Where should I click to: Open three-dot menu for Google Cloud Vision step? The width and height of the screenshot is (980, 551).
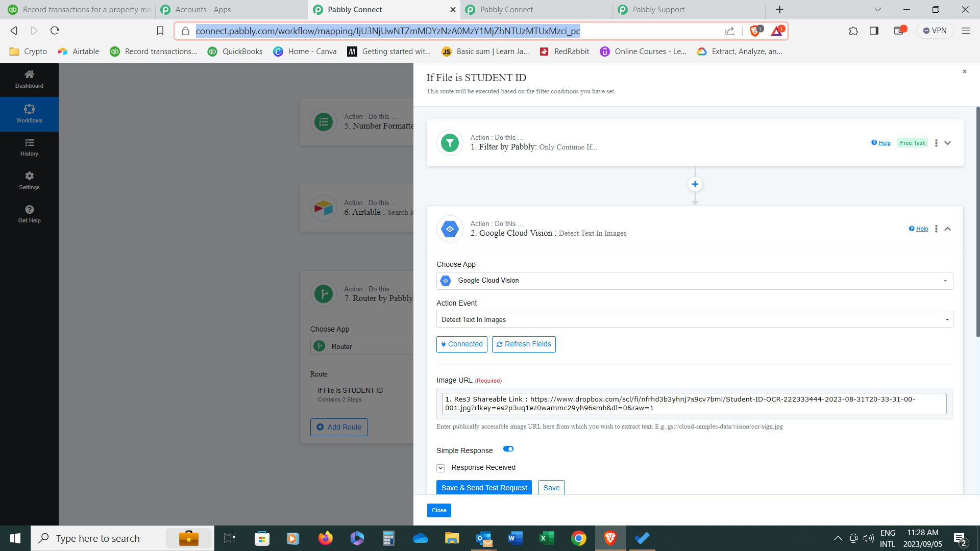[936, 229]
